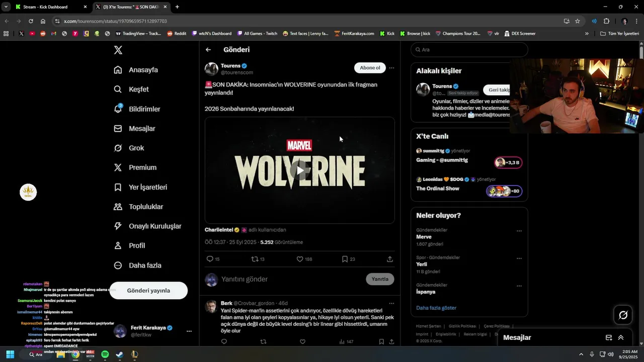644x362 pixels.
Task: Open Grok from the sidebar
Action: (129, 148)
